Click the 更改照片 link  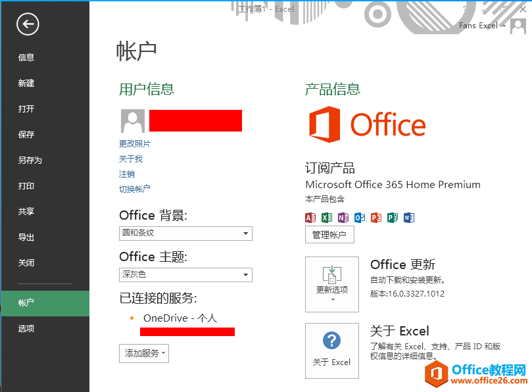134,143
